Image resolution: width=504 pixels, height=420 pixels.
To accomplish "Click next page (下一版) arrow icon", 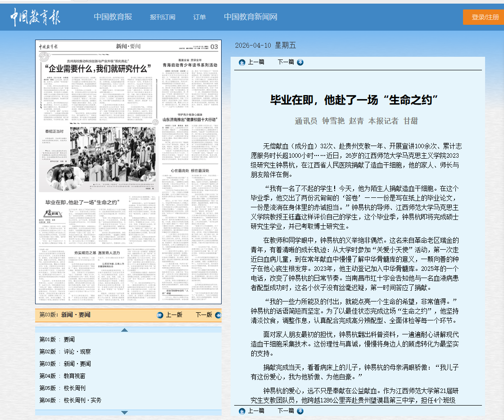I will click(x=218, y=315).
